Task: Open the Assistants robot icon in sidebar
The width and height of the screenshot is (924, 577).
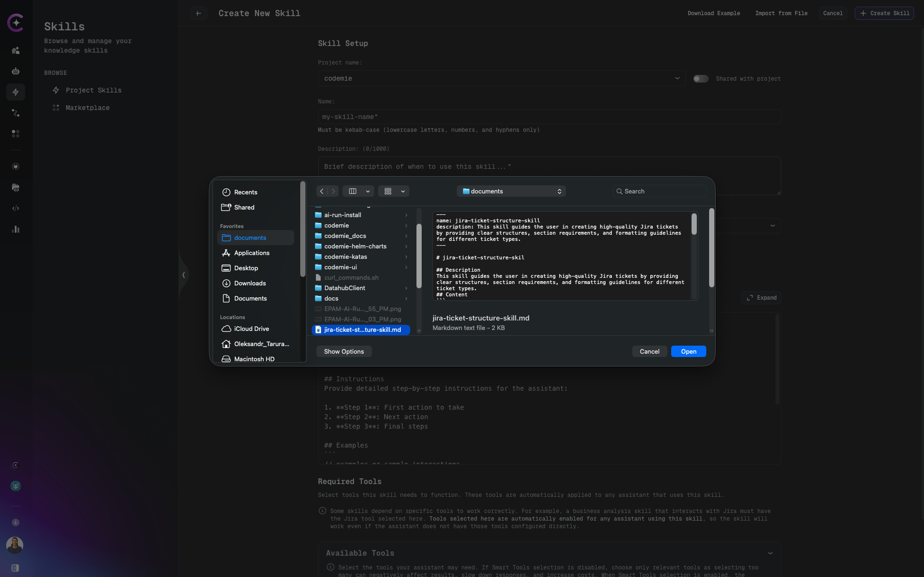Action: [15, 71]
